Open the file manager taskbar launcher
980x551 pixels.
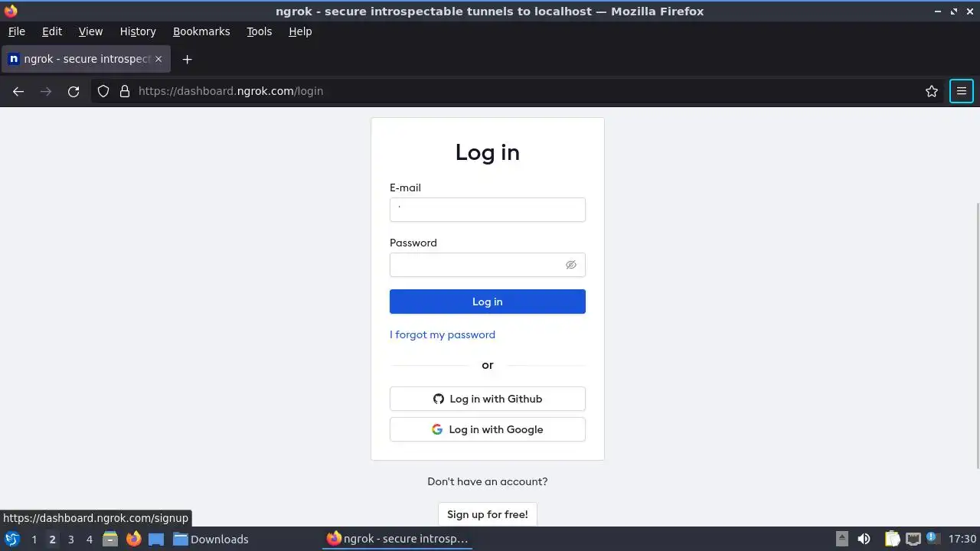click(x=110, y=539)
